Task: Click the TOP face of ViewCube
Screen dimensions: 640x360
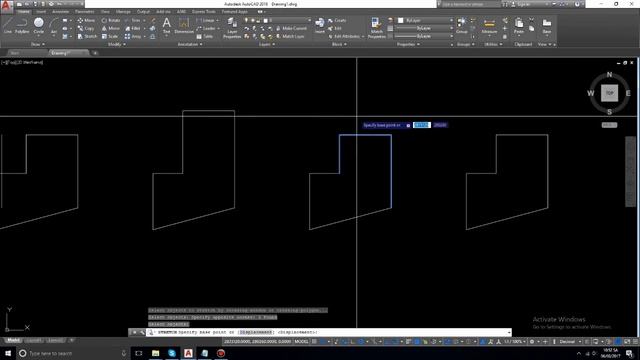Action: (609, 93)
